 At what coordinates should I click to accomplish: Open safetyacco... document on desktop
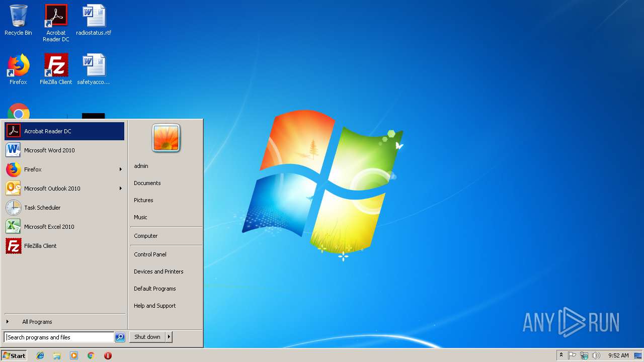(94, 70)
